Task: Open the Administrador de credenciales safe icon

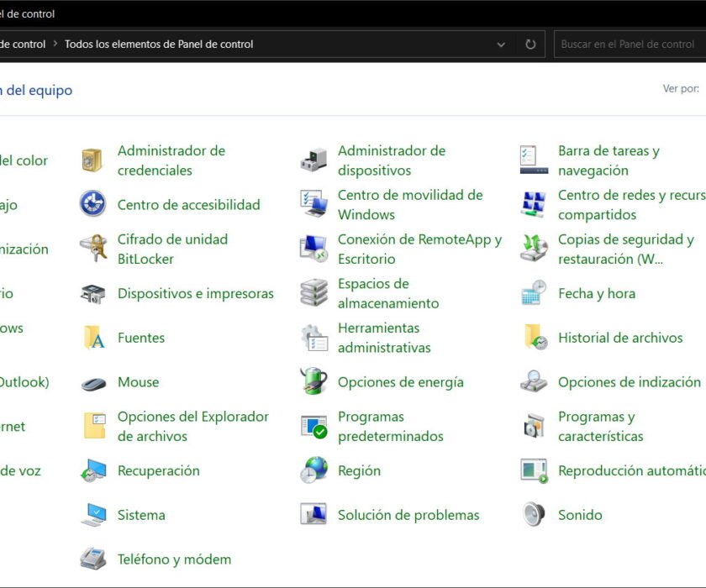Action: point(92,160)
